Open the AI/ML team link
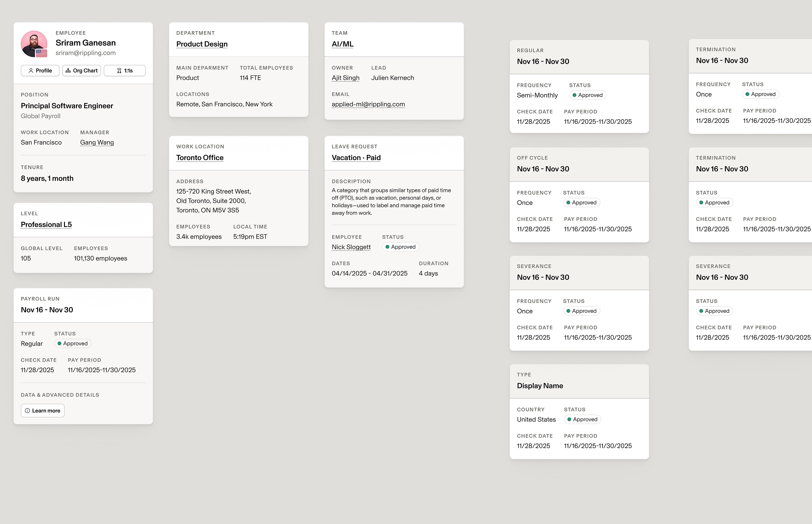Image resolution: width=812 pixels, height=524 pixels. [x=343, y=44]
